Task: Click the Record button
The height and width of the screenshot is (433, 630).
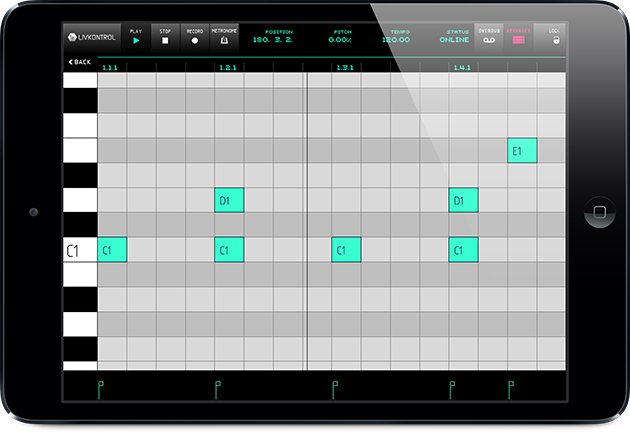Action: [194, 37]
